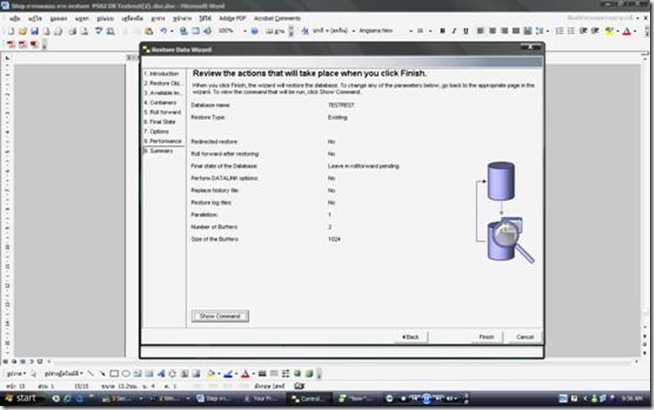This screenshot has width=654, height=410.
Task: Click font color A in Drawing toolbar
Action: [245, 373]
